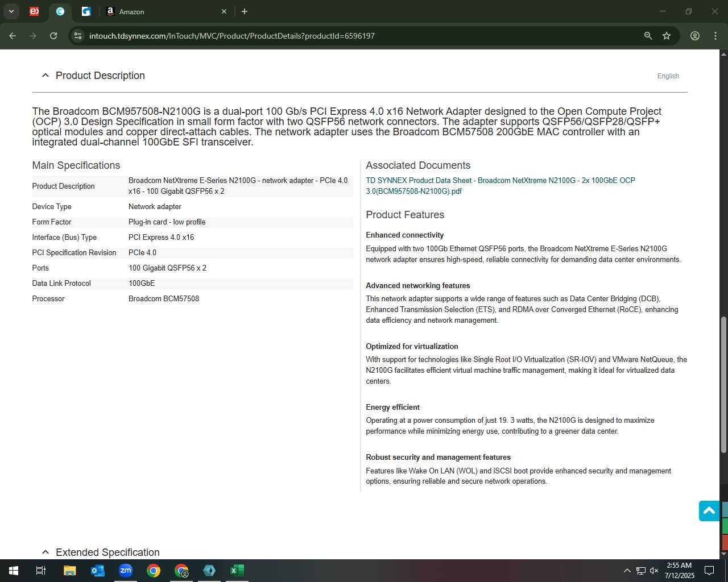Open site information icon in address bar
This screenshot has width=728, height=582.
[78, 36]
